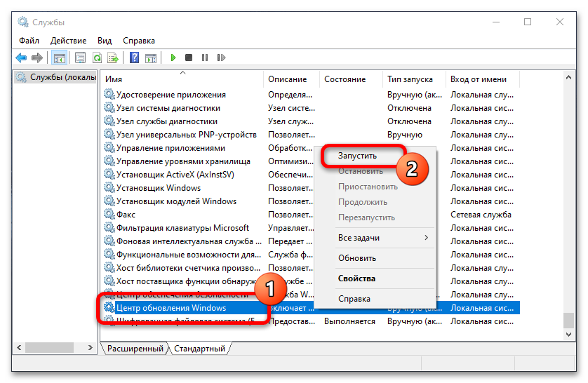Click Сетевая служба cell in Факс row

point(481,215)
